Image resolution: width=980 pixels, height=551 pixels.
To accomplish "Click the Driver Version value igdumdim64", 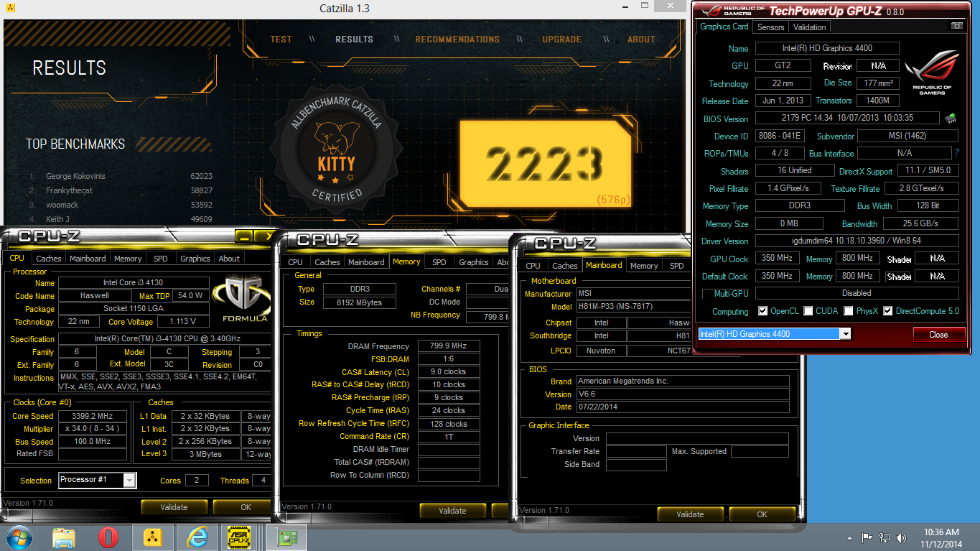I will pos(857,241).
